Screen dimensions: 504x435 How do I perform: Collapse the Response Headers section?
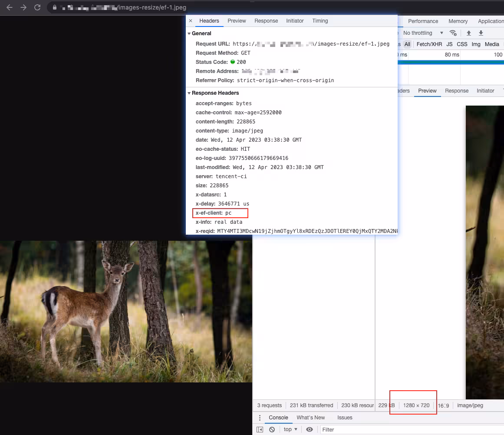click(189, 93)
